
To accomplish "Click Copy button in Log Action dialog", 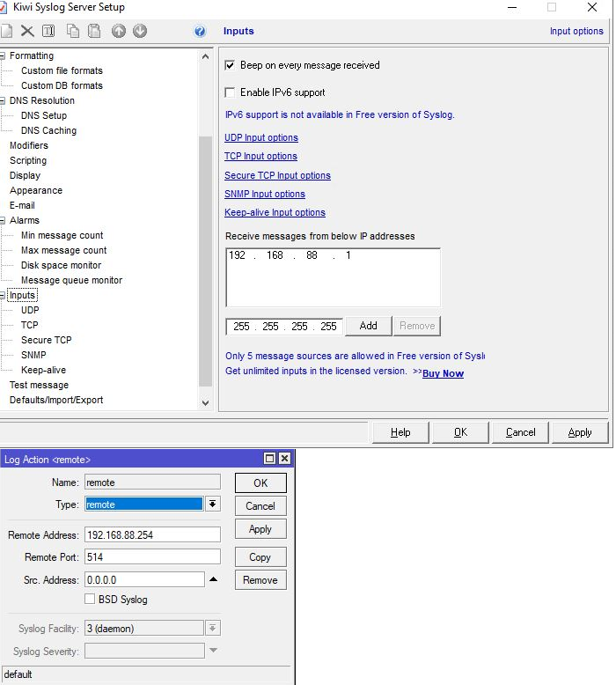I will 260,557.
